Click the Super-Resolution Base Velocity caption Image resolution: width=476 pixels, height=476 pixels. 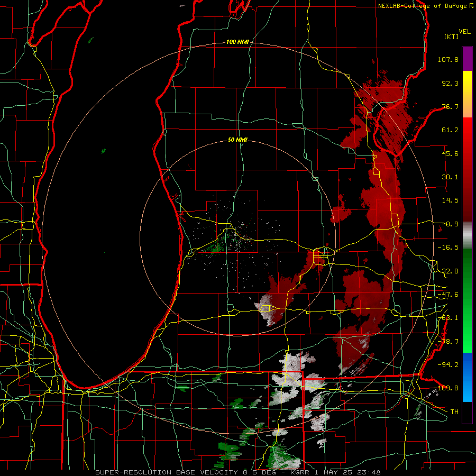[x=238, y=472]
